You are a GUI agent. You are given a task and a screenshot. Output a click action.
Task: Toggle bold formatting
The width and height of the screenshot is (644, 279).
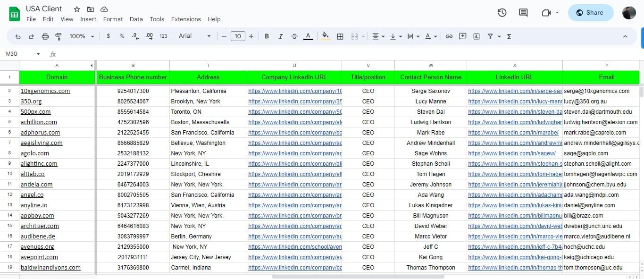267,36
